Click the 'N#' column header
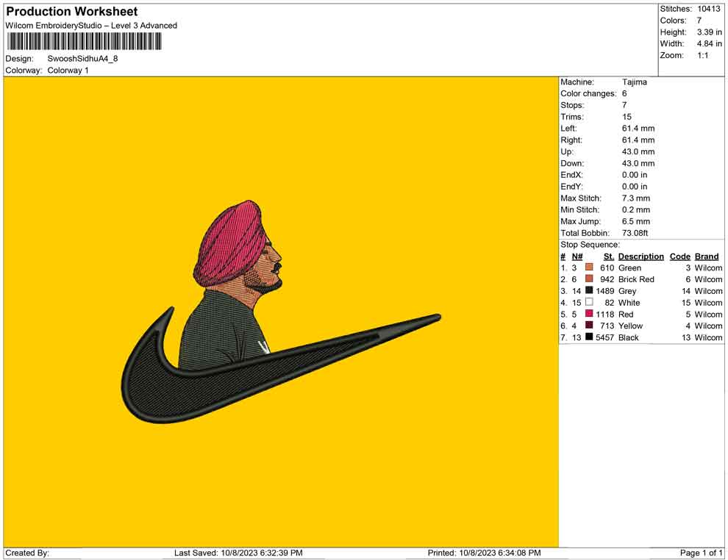This screenshot has width=728, height=560. 577,256
